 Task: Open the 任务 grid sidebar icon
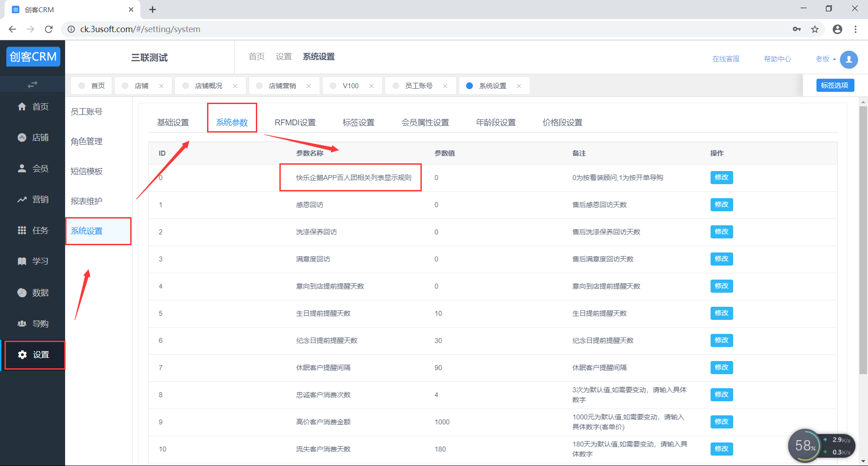[x=22, y=230]
